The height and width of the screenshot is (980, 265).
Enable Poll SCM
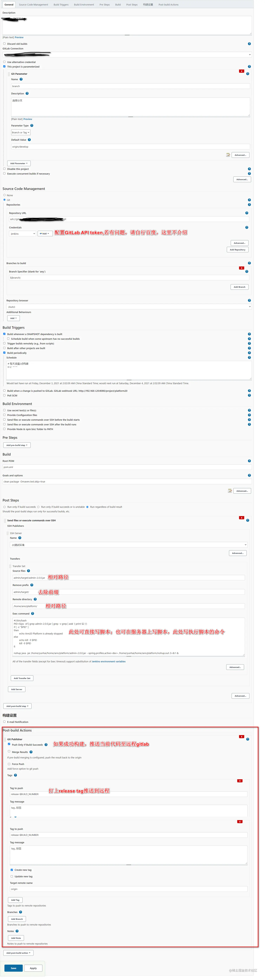coord(4,395)
